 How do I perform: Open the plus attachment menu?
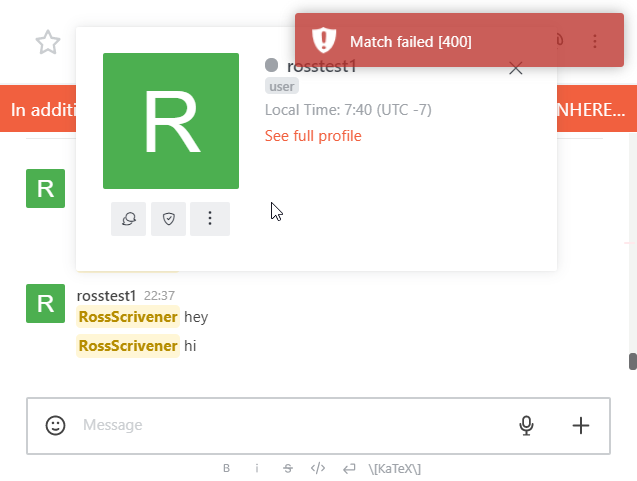click(x=581, y=425)
